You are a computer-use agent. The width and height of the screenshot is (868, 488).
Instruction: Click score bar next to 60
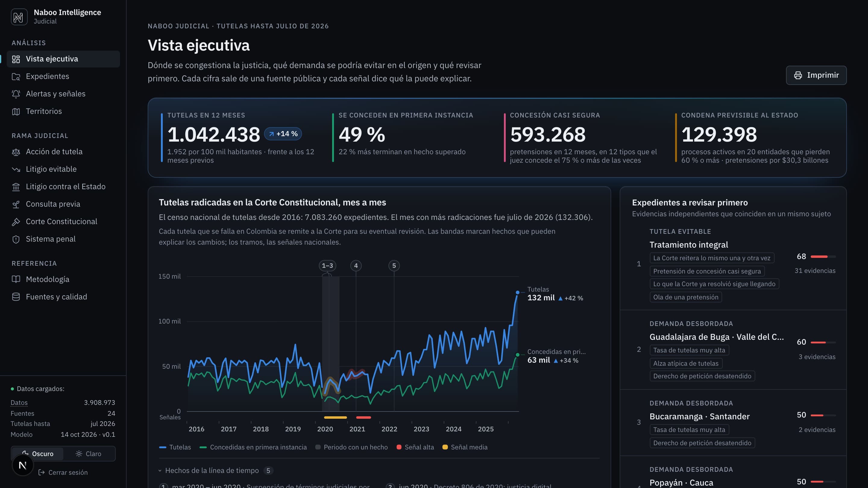[x=823, y=343]
